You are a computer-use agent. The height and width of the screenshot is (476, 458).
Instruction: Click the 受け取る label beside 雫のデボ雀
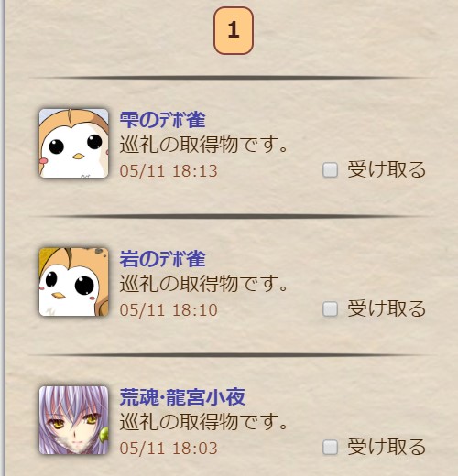tap(387, 169)
